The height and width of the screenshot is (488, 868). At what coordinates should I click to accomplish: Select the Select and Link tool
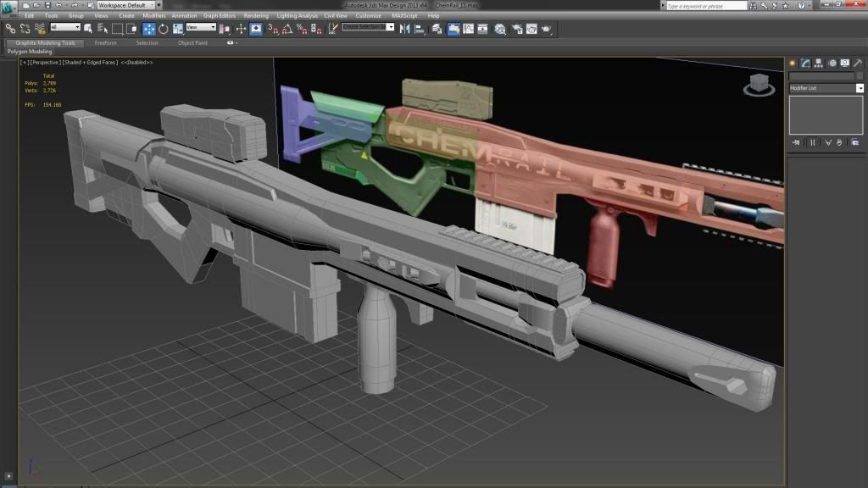tap(10, 29)
